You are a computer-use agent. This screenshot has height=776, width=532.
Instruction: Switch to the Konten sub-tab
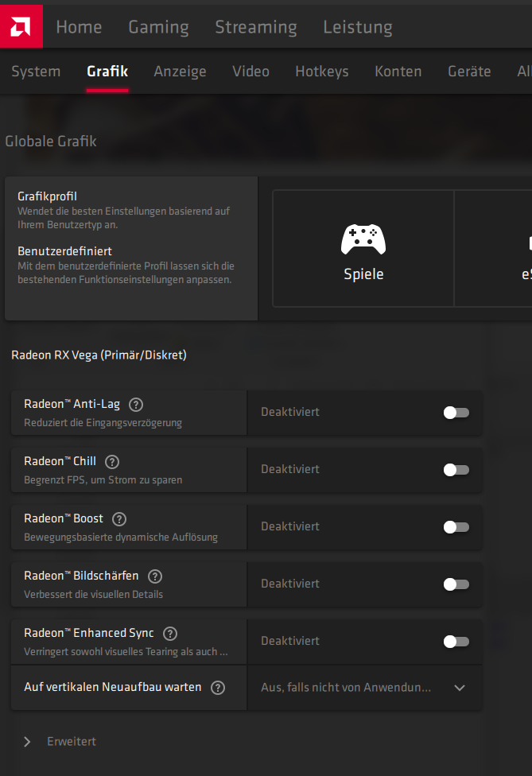[398, 72]
